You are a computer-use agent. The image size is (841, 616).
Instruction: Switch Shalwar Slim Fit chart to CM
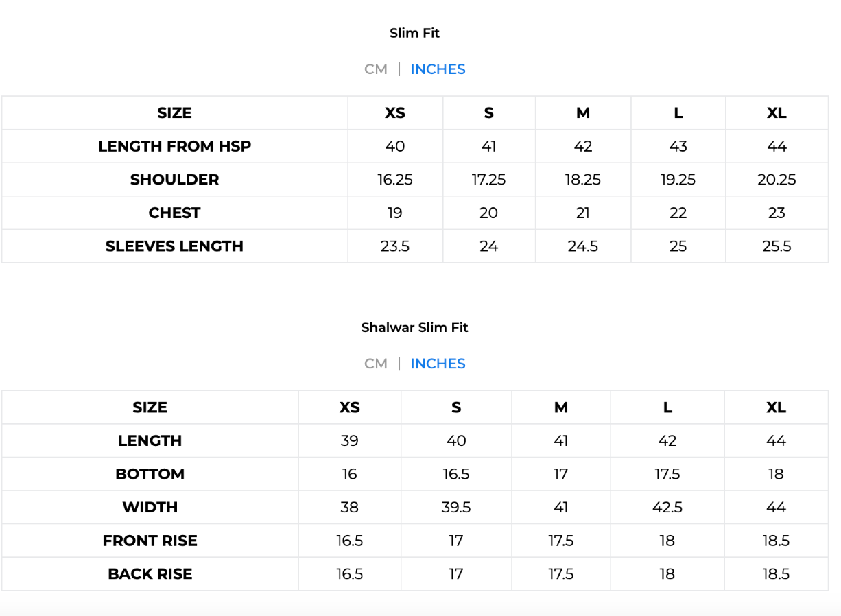click(x=376, y=364)
